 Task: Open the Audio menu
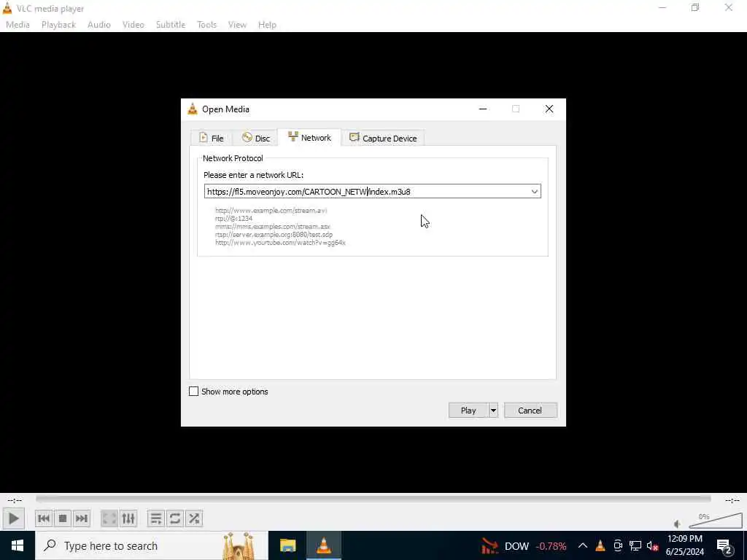pyautogui.click(x=99, y=25)
